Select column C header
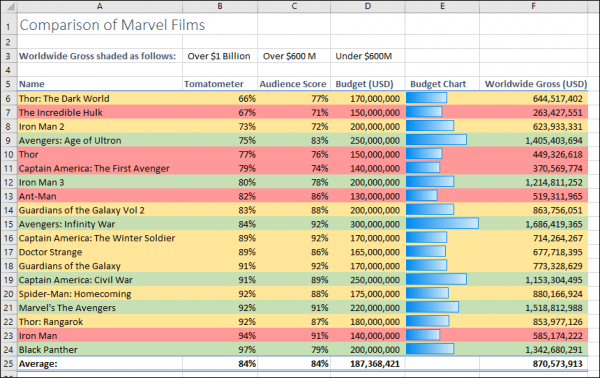The width and height of the screenshot is (600, 378). coord(294,6)
